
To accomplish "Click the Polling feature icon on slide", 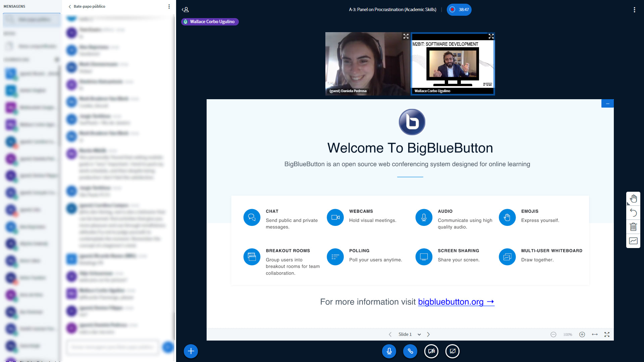I will 335,257.
